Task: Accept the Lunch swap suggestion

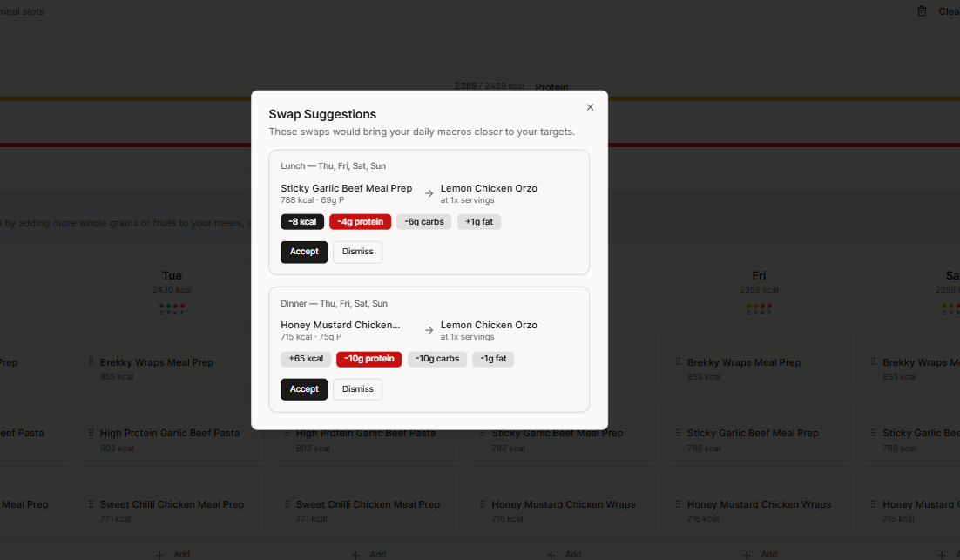Action: point(304,252)
